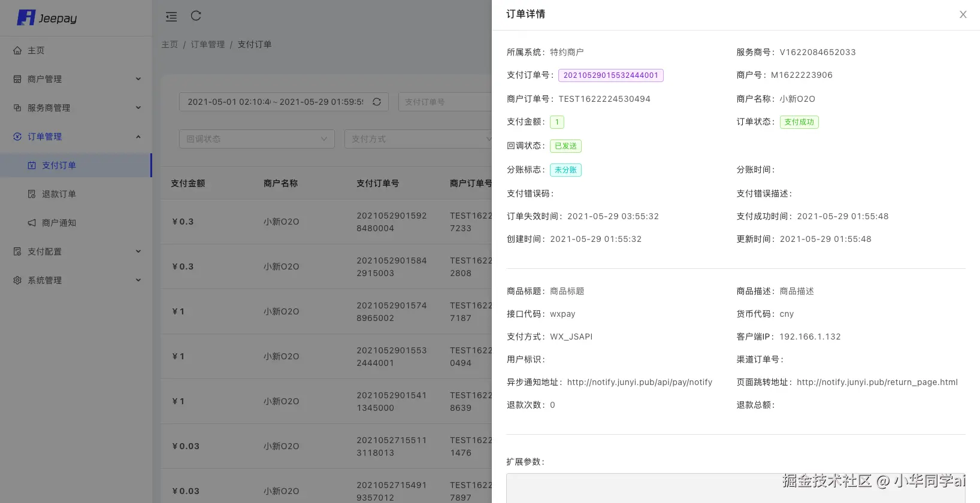The height and width of the screenshot is (503, 980).
Task: Click the 支付成功时间 2021-05-29 01:55:48
Action: point(843,216)
